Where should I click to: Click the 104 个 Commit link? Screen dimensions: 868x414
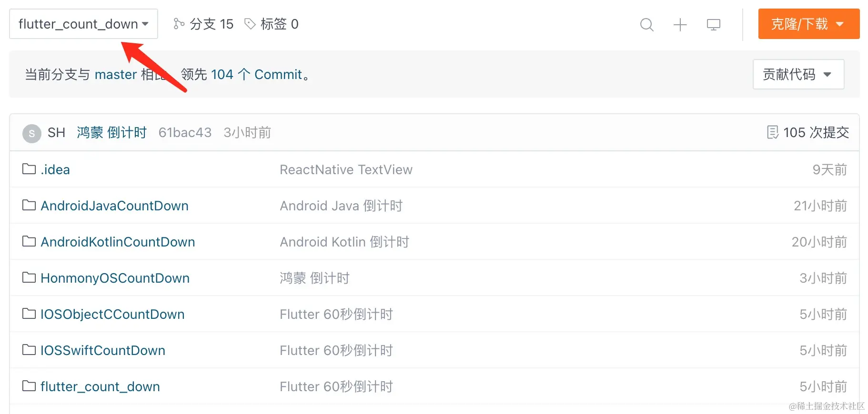[x=256, y=74]
